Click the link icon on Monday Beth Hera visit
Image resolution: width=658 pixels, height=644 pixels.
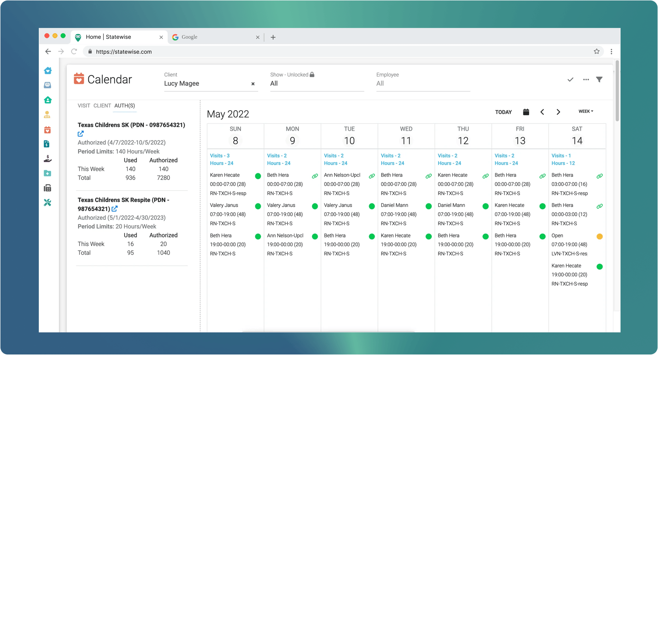tap(315, 176)
